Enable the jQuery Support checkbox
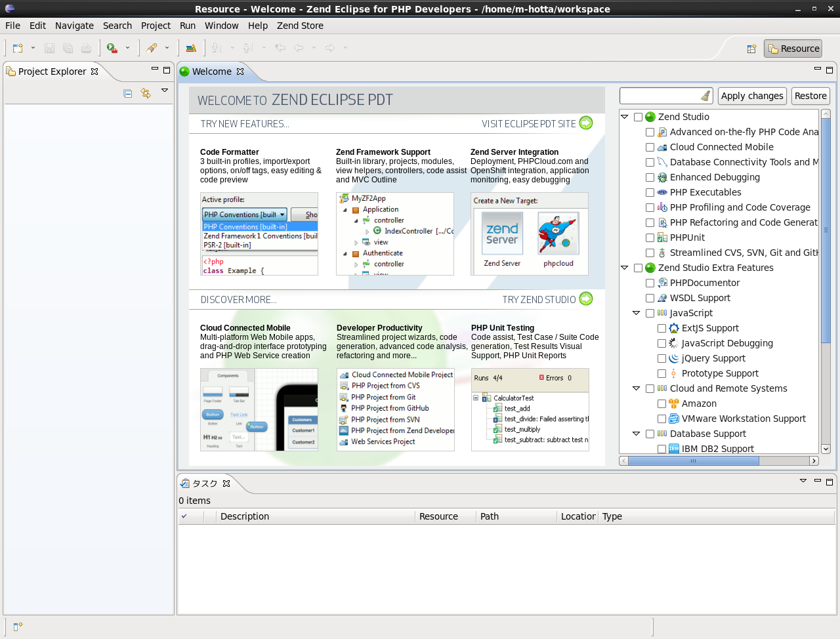Screen dimensions: 840x639 coord(661,358)
